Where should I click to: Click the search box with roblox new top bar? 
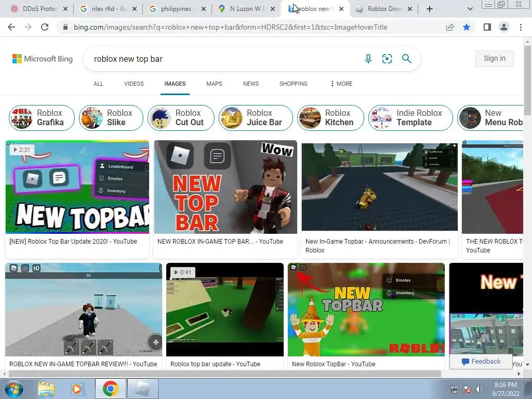pyautogui.click(x=224, y=59)
